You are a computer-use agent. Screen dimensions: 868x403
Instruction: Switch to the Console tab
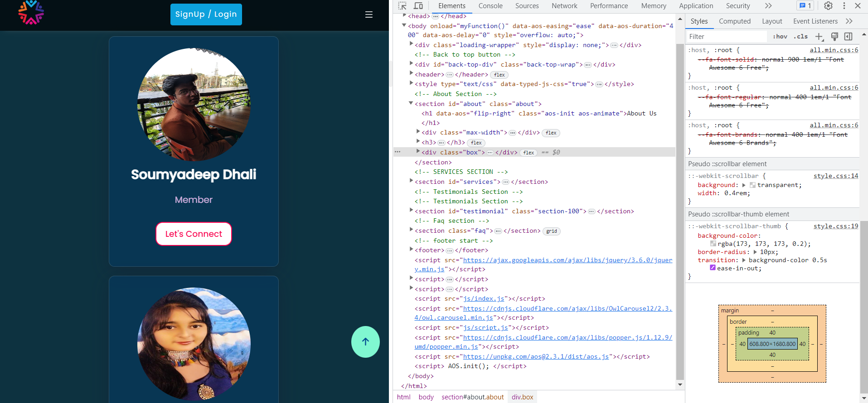(x=490, y=6)
